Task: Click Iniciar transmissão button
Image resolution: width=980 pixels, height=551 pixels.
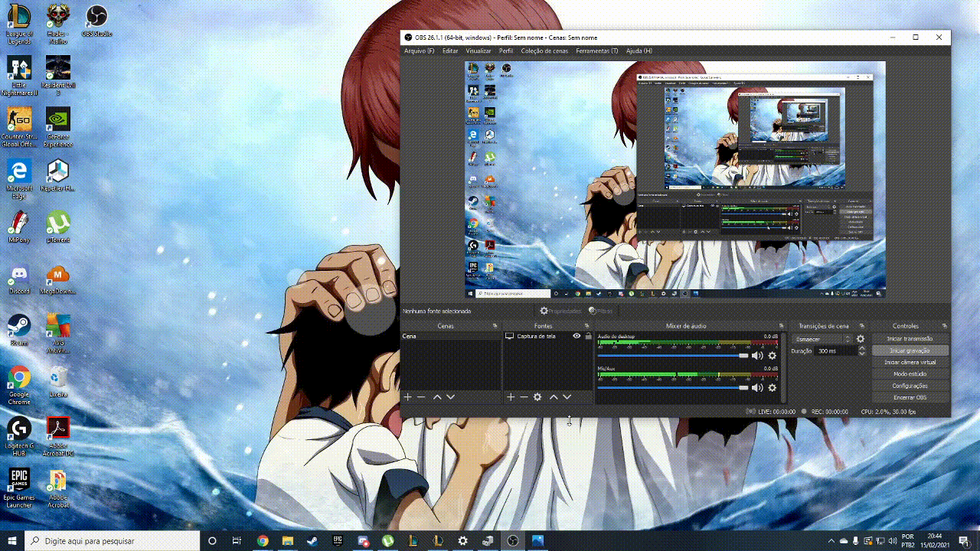Action: pos(910,339)
